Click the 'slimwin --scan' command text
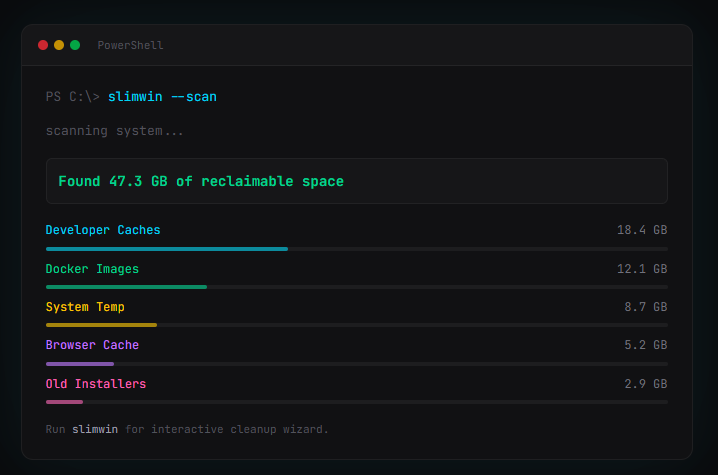This screenshot has height=475, width=718. pyautogui.click(x=162, y=97)
